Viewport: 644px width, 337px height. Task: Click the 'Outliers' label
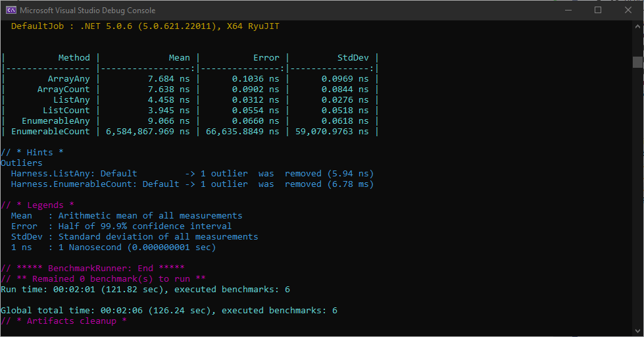(21, 163)
